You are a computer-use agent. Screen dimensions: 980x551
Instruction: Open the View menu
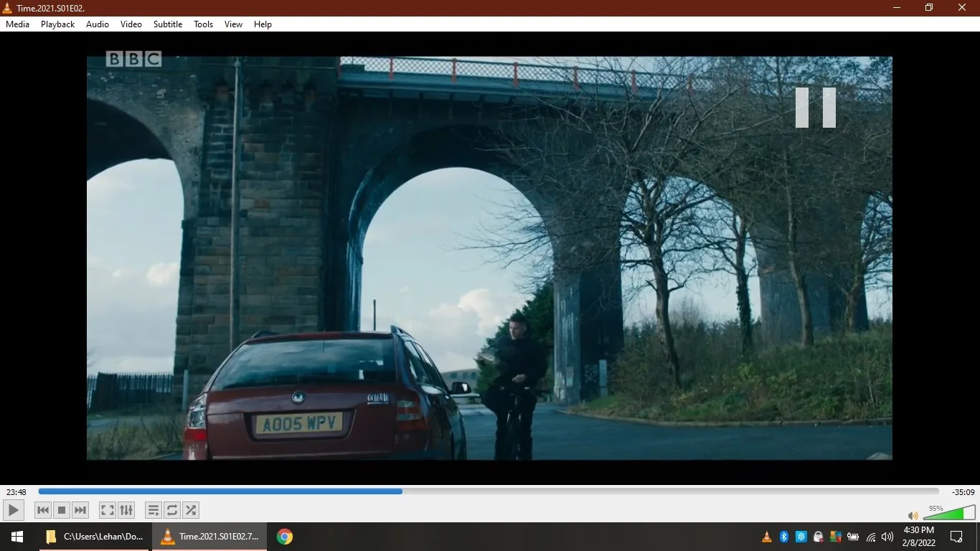(x=234, y=24)
